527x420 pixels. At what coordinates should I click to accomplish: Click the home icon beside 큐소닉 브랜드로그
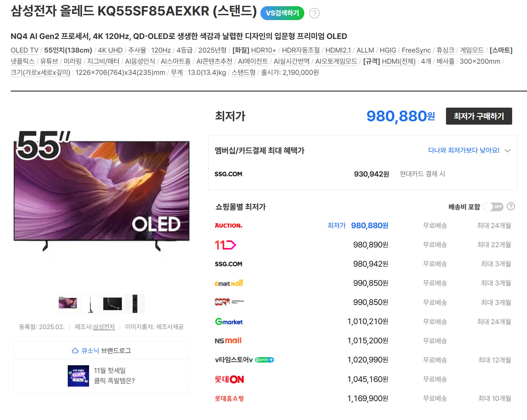tap(75, 350)
